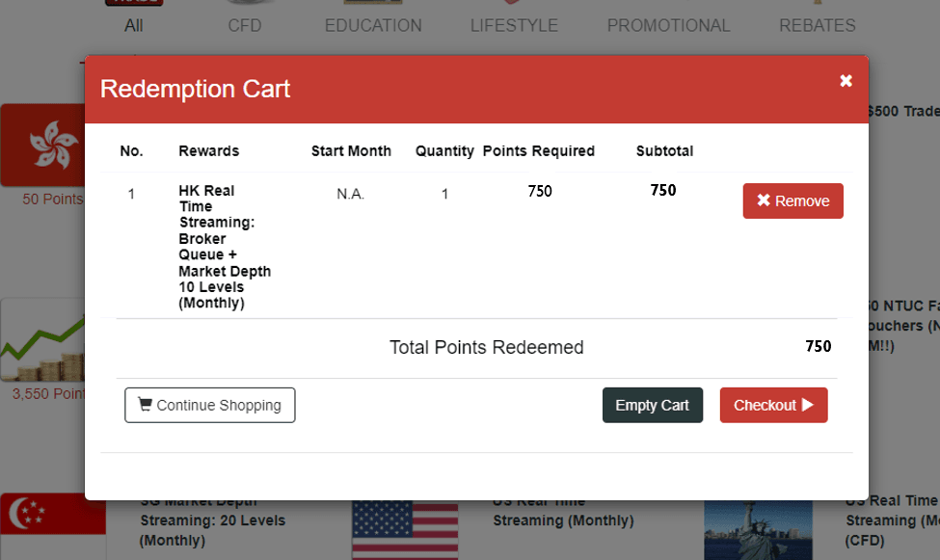Click the Hong Kong flag reward thumbnail
Image resolution: width=940 pixels, height=560 pixels.
[42, 146]
